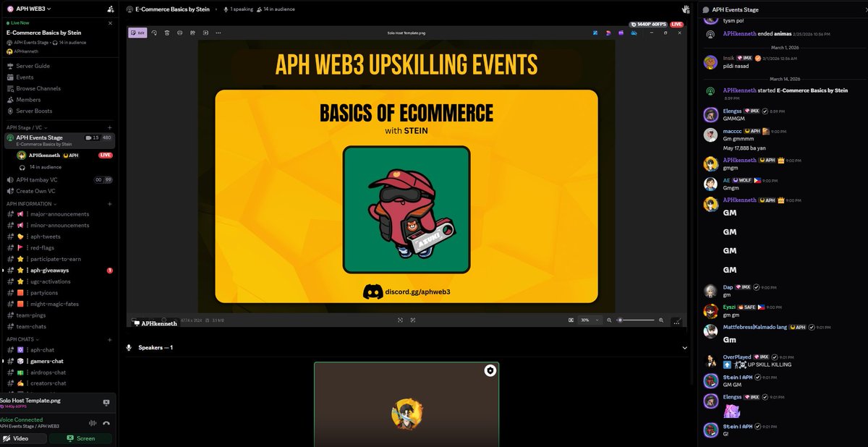Click the share icon in the photo viewer toolbar
Image resolution: width=868 pixels, height=447 pixels.
pos(193,33)
